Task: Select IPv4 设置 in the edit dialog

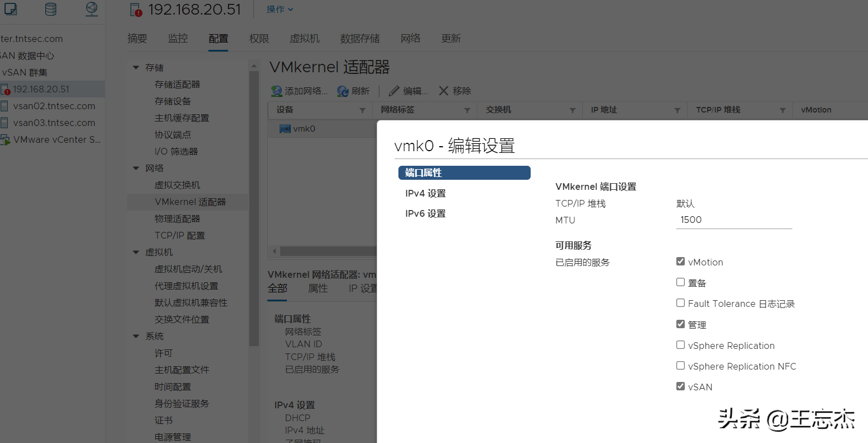Action: coord(426,193)
